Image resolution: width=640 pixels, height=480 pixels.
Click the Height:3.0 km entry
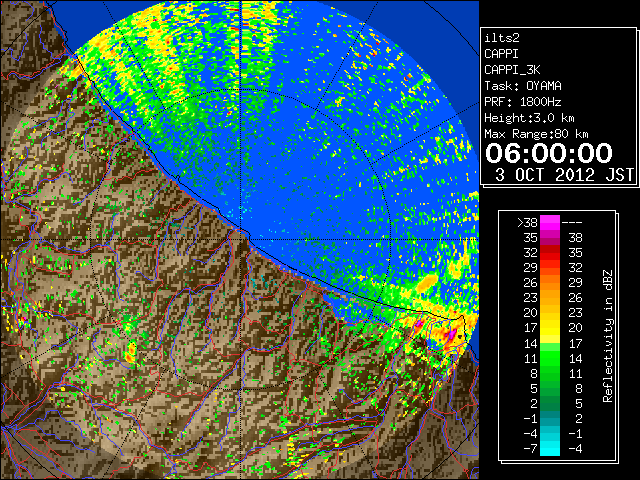click(x=529, y=118)
